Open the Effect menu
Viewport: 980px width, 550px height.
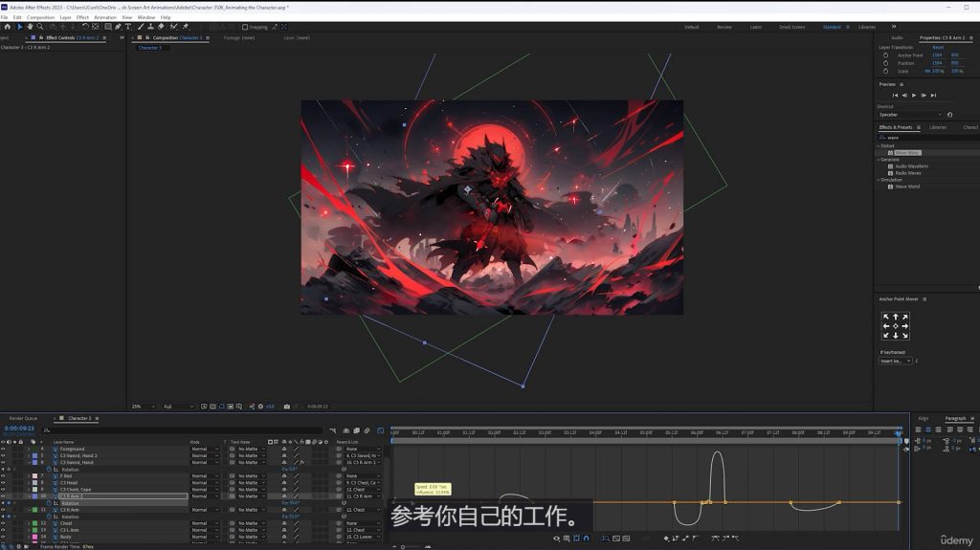point(82,17)
